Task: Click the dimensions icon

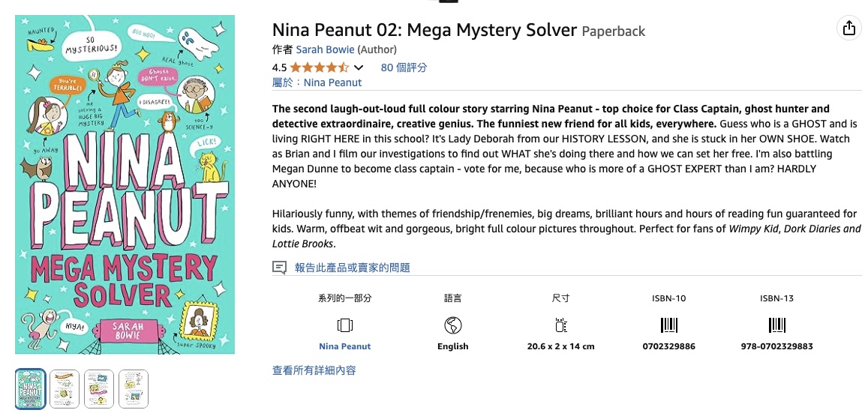Action: coord(560,325)
